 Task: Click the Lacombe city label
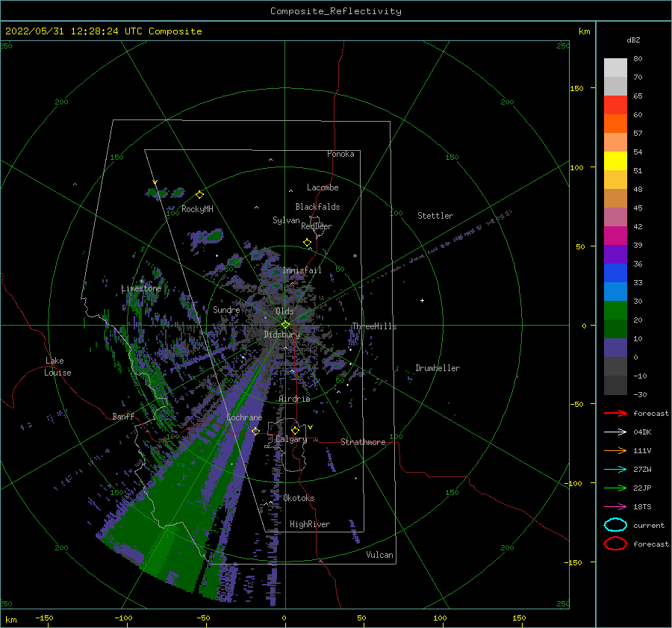pos(323,187)
